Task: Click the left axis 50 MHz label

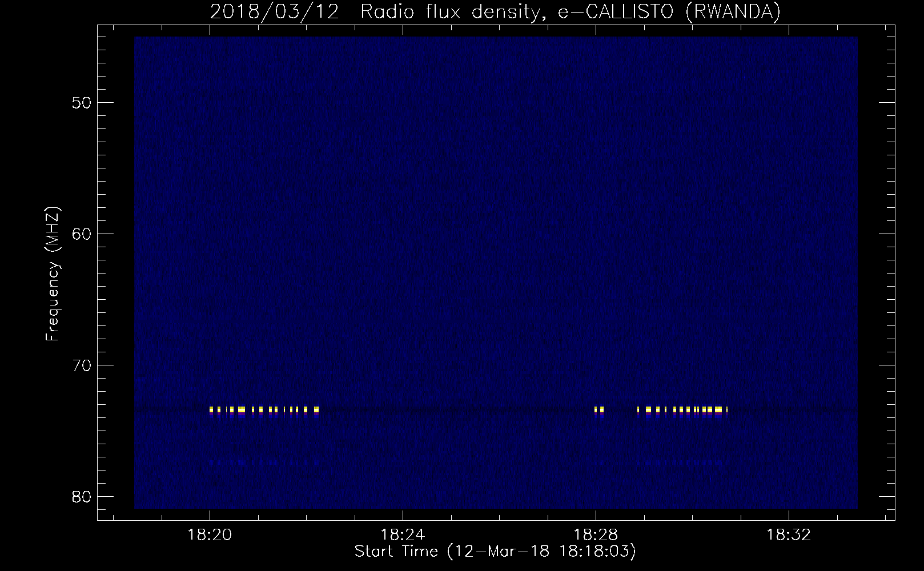Action: pos(82,102)
